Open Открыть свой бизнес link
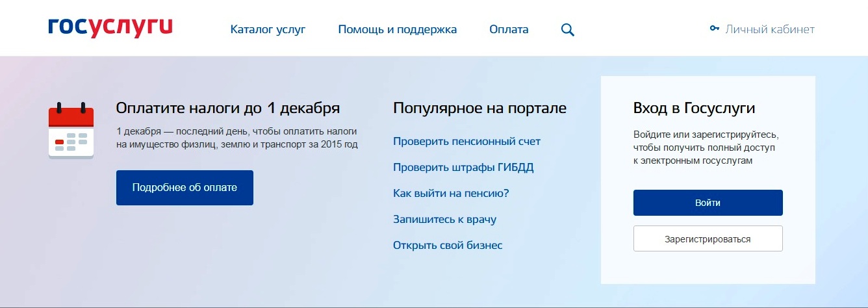The height and width of the screenshot is (308, 868). (448, 245)
